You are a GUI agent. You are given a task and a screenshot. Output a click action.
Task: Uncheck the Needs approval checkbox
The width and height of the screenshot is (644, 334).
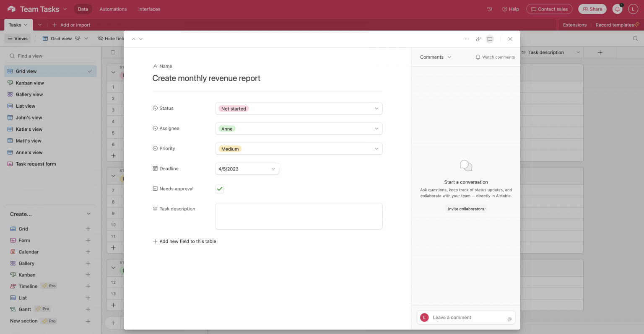pos(219,189)
